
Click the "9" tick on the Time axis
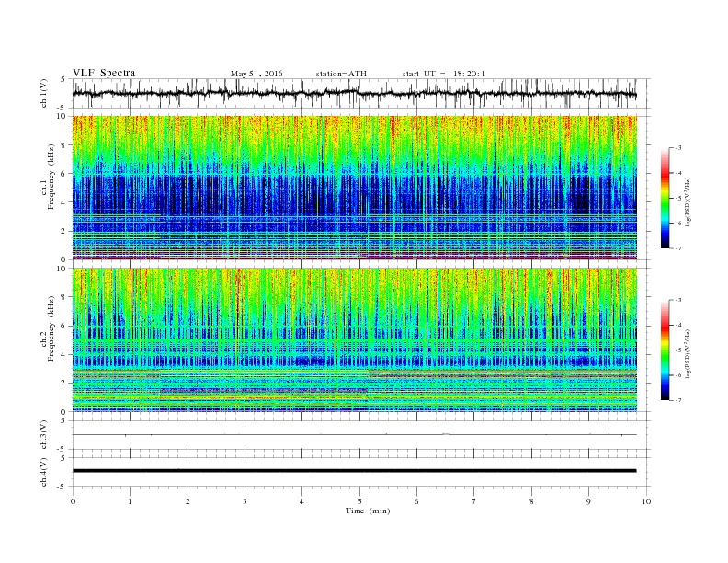point(588,501)
